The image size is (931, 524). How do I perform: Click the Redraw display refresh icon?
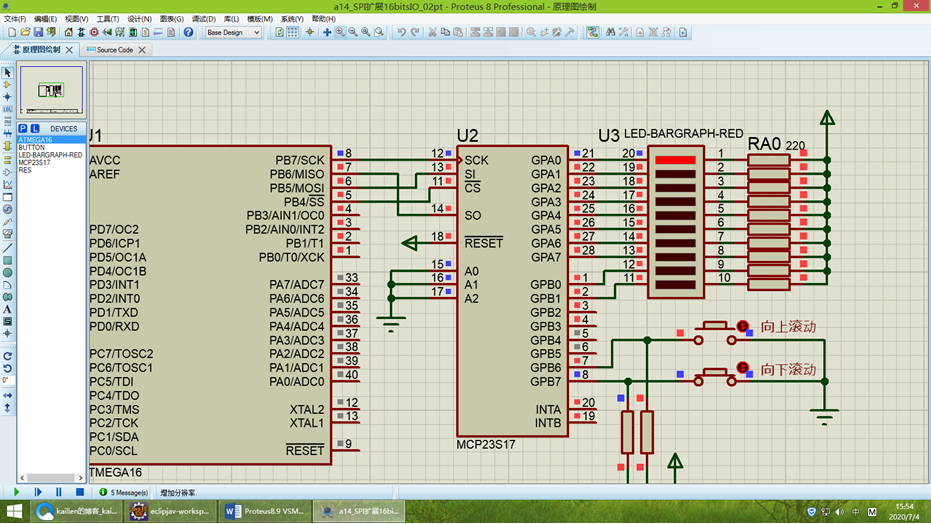[x=280, y=33]
